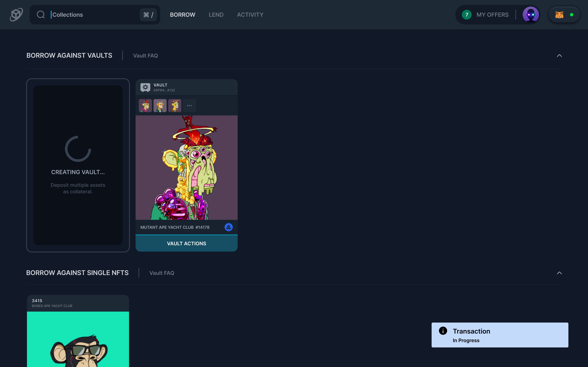The width and height of the screenshot is (588, 367).
Task: Select the first vault asset thumbnail
Action: pos(145,106)
